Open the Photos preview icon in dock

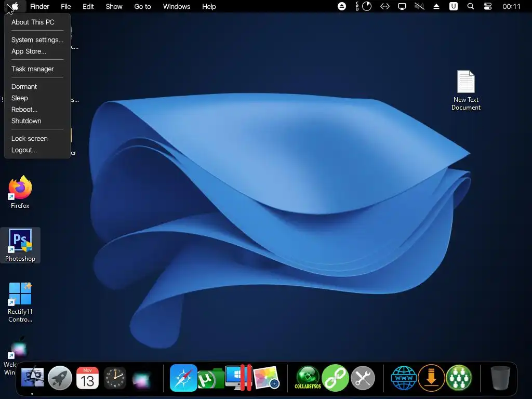[267, 378]
